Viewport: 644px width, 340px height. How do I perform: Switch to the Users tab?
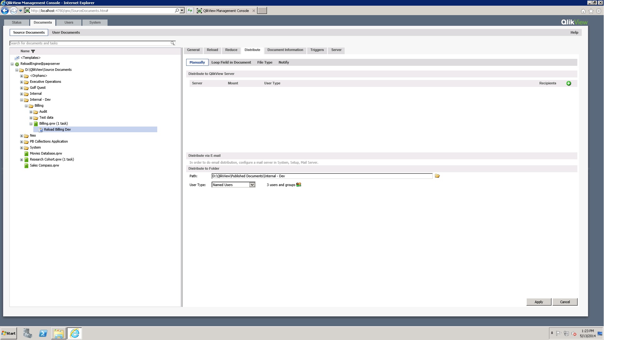coord(69,23)
